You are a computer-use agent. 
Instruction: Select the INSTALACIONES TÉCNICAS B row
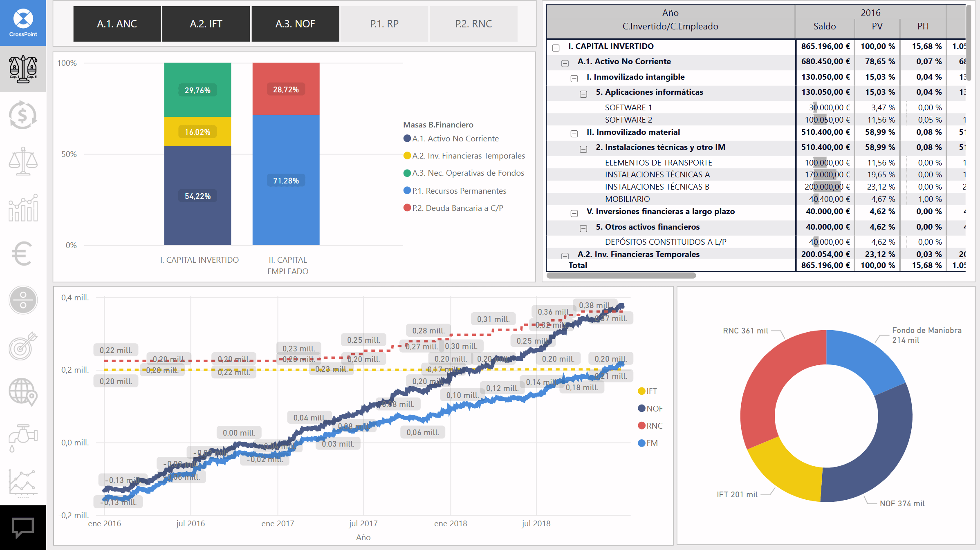(x=756, y=187)
